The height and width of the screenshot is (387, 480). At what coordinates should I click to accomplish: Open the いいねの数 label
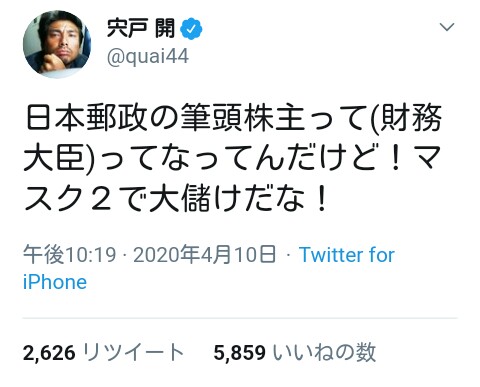point(324,352)
